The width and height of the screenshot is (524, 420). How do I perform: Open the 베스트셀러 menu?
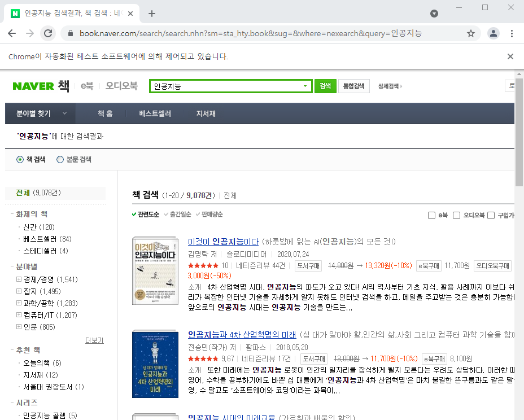[155, 113]
